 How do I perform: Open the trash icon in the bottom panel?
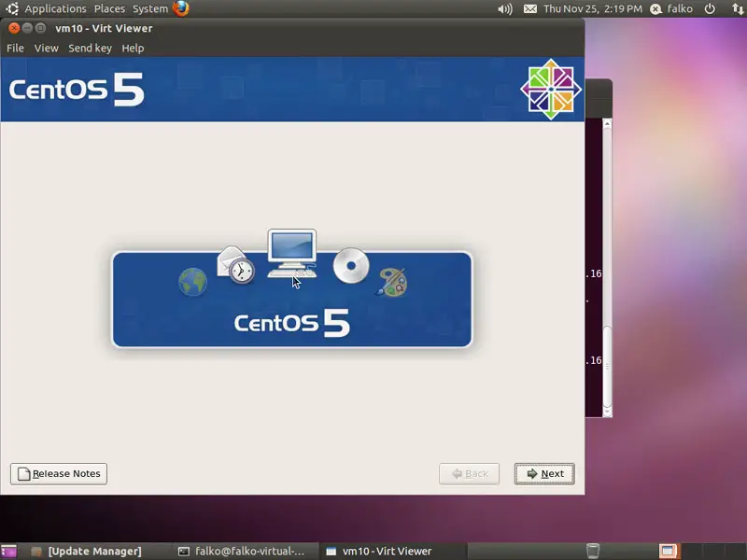[593, 551]
